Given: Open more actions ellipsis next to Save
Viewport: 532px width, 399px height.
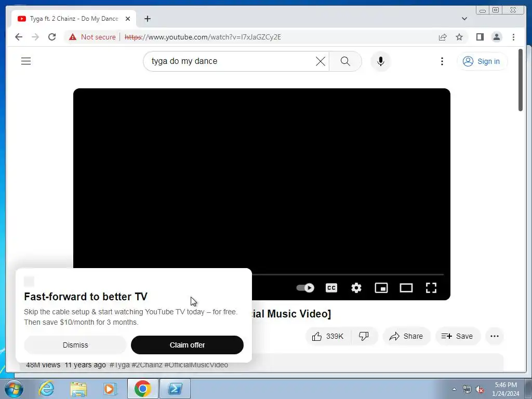Looking at the screenshot, I should click(x=495, y=336).
